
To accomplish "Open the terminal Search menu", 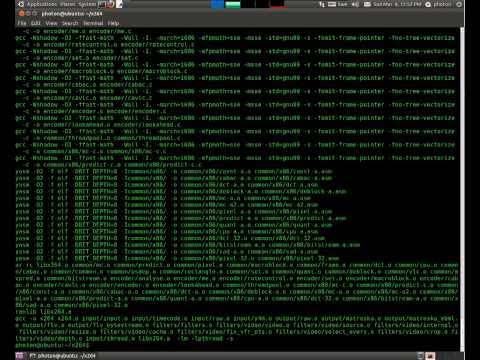I will tap(70, 23).
